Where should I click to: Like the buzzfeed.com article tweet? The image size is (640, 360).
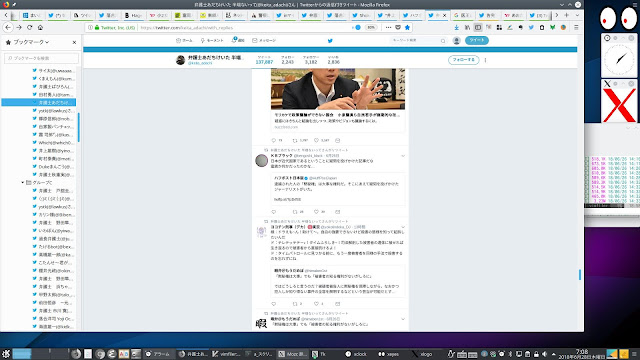coord(316,140)
